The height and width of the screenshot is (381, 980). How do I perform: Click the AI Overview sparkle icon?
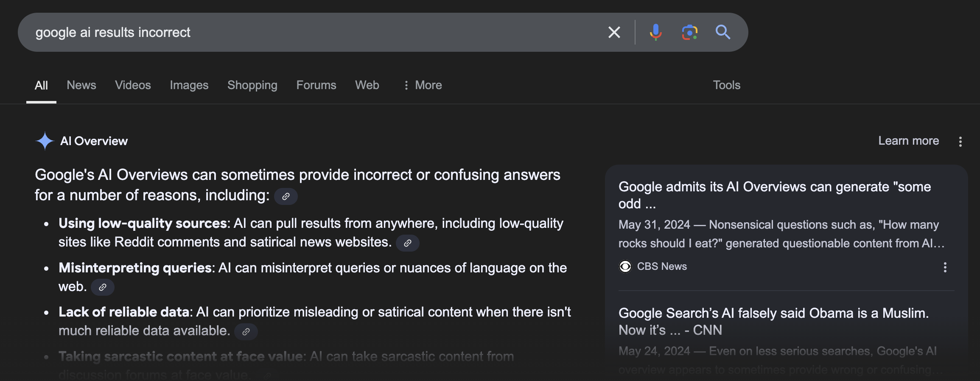(45, 141)
